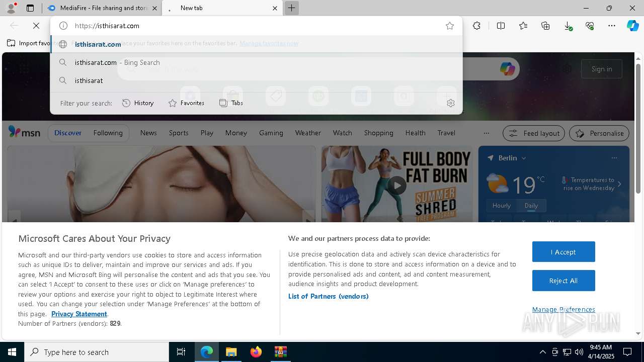
Task: Switch weather to Hourly view
Action: (x=502, y=206)
